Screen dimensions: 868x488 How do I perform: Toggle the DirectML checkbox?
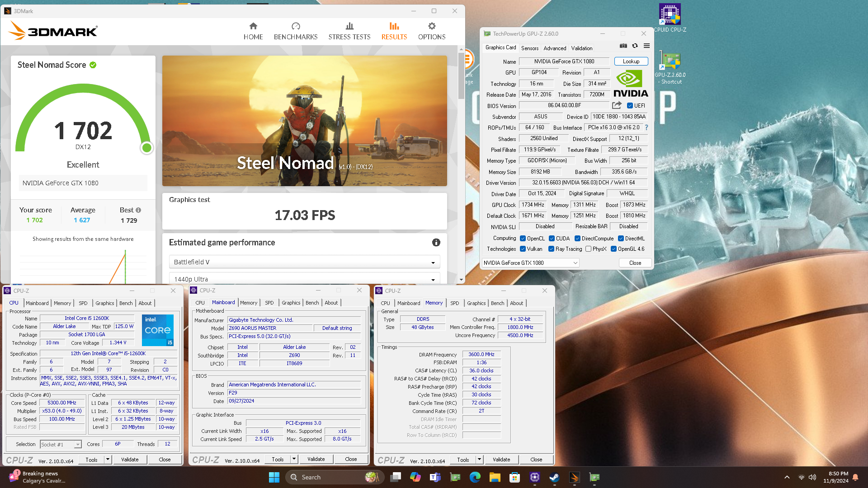coord(621,239)
